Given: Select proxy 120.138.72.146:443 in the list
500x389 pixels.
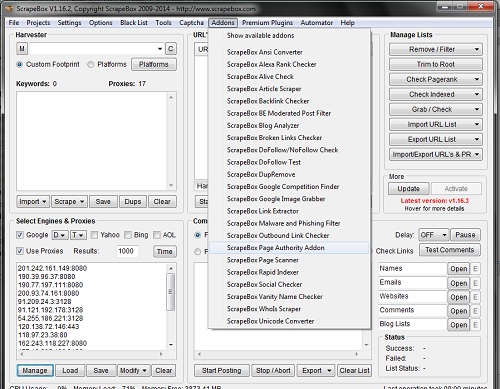Looking at the screenshot, I should (x=49, y=327).
